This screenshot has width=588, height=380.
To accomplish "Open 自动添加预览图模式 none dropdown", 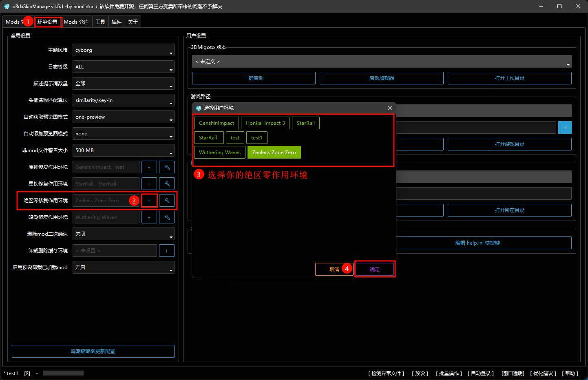I will [x=124, y=134].
